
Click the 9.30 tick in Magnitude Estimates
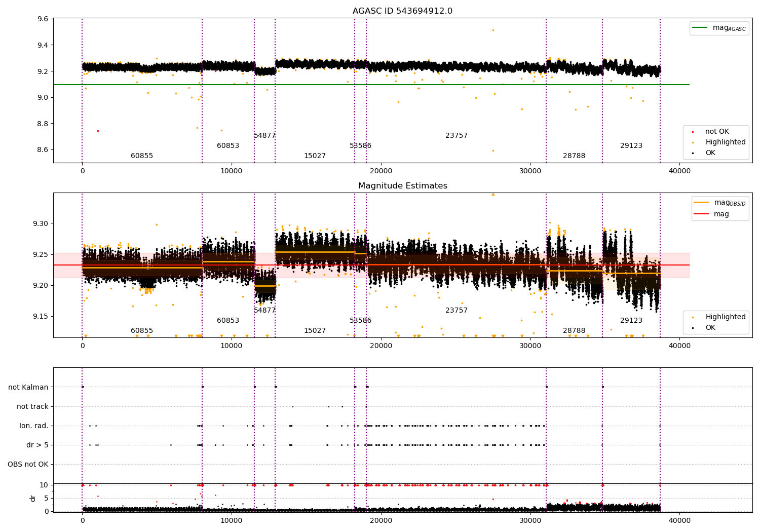pyautogui.click(x=41, y=224)
